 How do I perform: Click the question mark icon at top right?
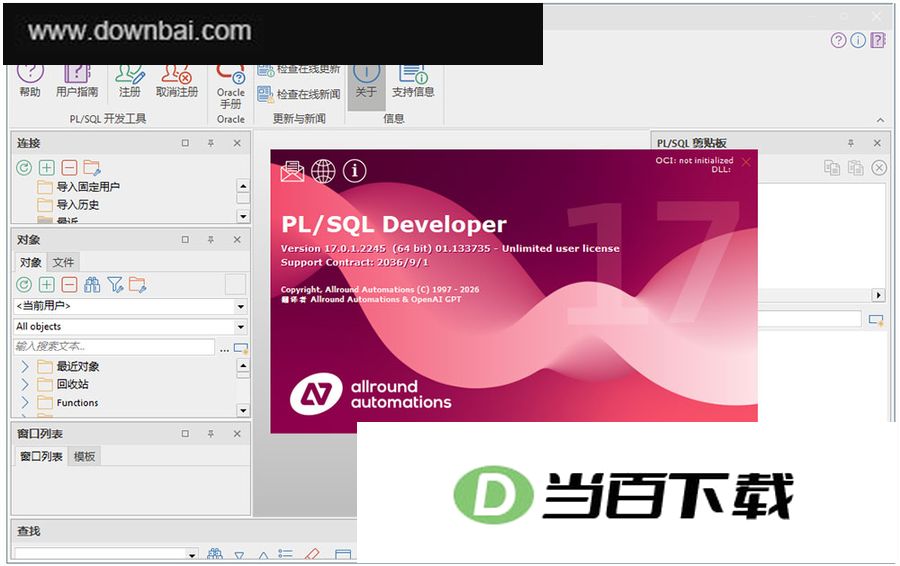(x=839, y=40)
